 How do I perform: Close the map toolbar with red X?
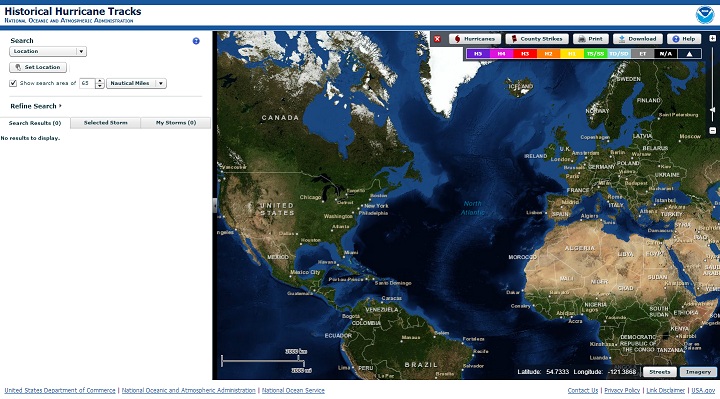[x=437, y=39]
